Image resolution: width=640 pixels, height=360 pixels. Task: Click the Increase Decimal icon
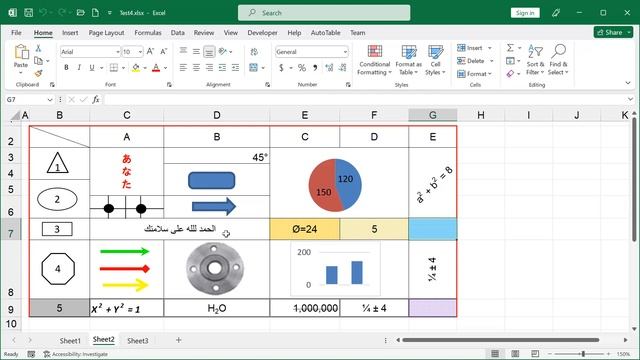click(329, 68)
